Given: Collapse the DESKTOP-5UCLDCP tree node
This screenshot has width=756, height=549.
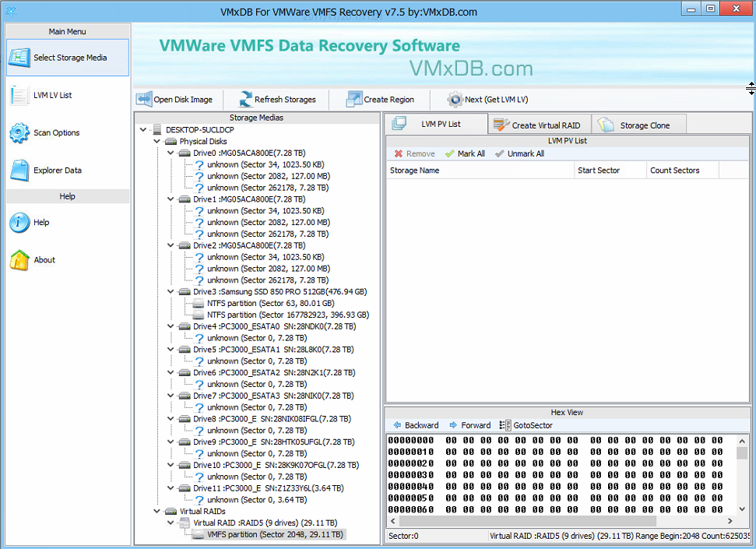Looking at the screenshot, I should tap(143, 130).
